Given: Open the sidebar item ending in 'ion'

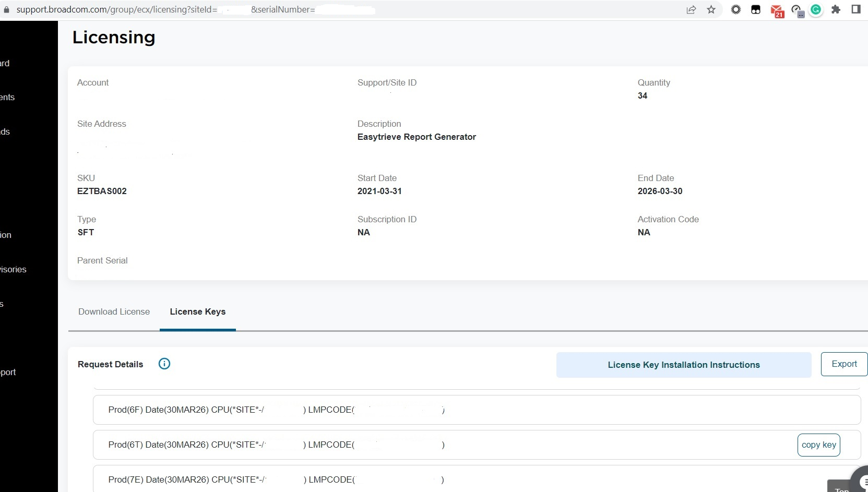Looking at the screenshot, I should coord(6,235).
